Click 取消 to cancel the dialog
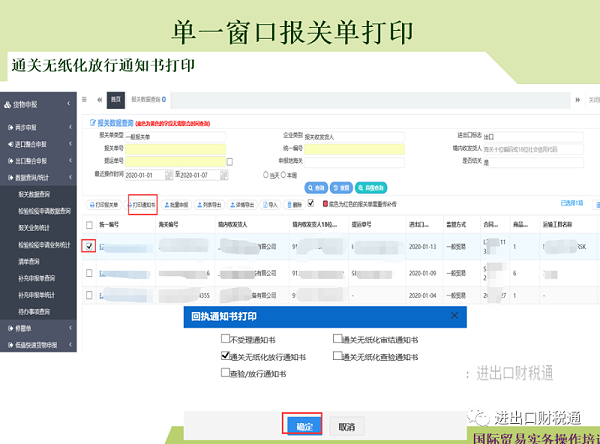The height and width of the screenshot is (444, 600). (346, 426)
